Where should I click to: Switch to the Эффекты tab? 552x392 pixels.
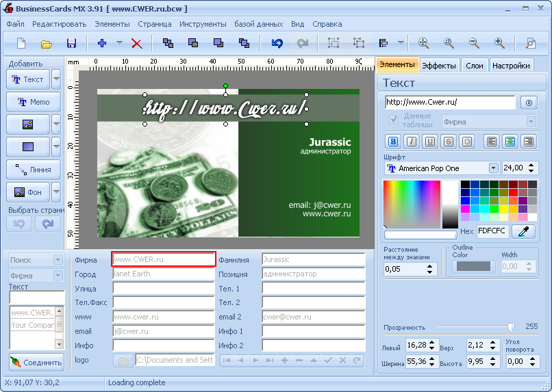click(439, 66)
